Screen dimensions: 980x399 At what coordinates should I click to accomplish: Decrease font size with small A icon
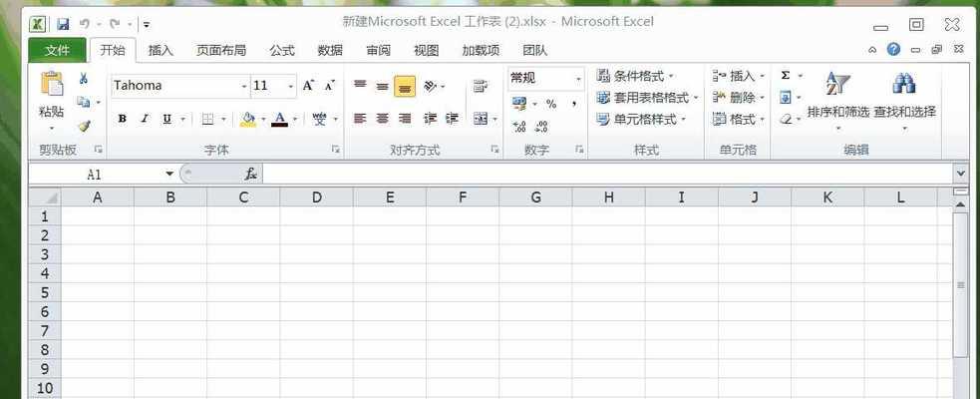click(329, 86)
